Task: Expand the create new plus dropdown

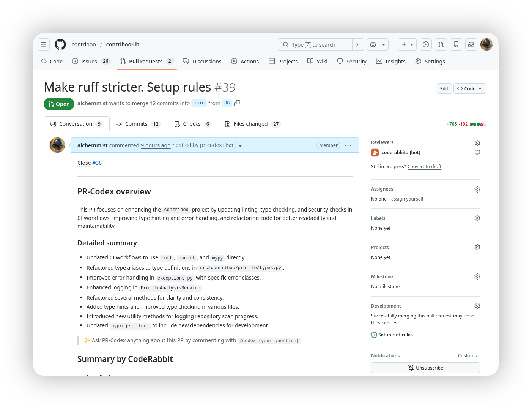Action: pyautogui.click(x=407, y=44)
